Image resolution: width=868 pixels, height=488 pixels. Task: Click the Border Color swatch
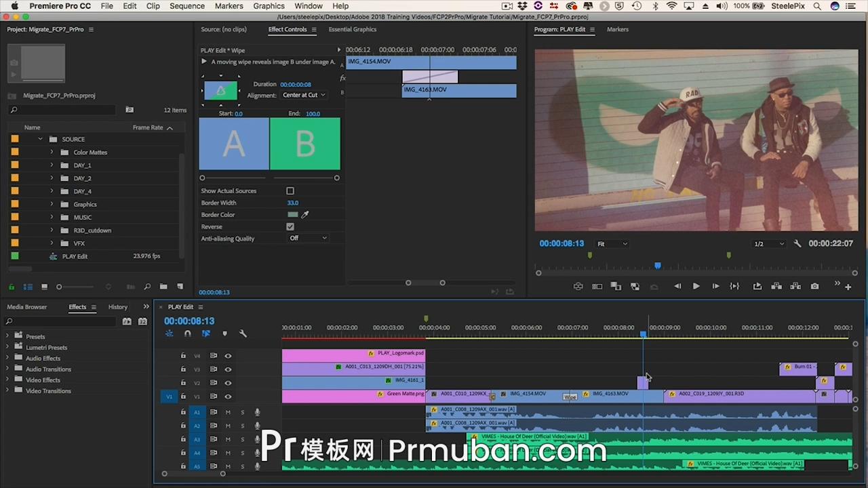[292, 214]
